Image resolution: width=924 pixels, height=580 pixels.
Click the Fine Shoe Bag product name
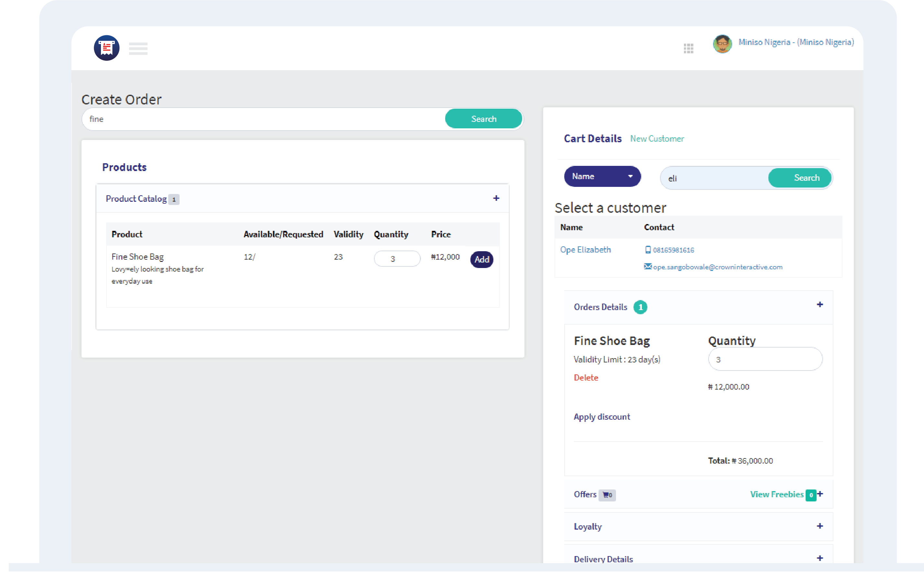tap(137, 256)
